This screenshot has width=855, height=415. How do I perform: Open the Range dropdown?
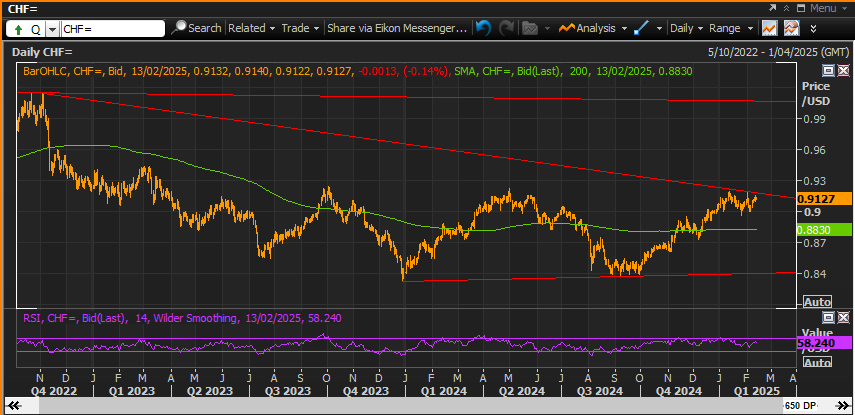coord(731,28)
